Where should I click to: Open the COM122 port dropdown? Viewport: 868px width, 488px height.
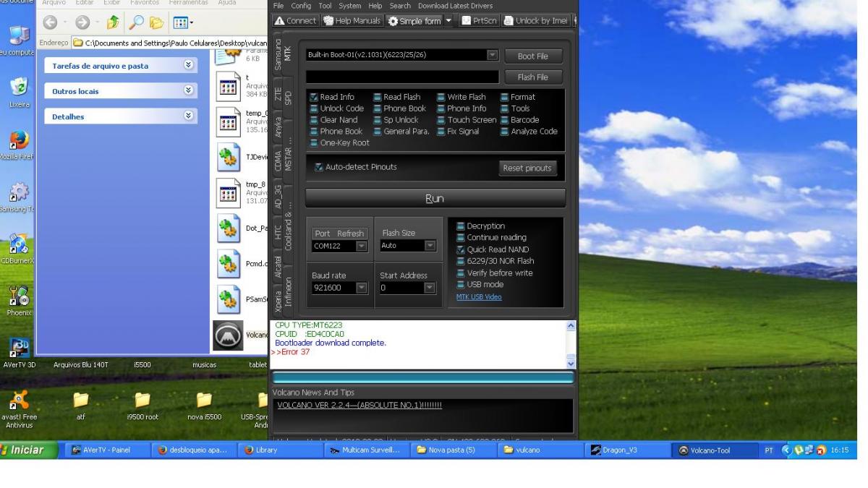(362, 247)
